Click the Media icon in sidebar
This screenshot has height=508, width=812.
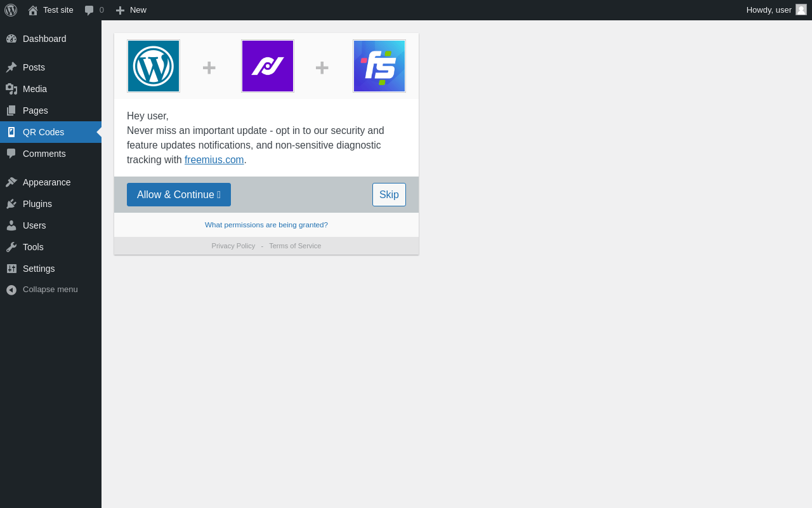point(11,89)
